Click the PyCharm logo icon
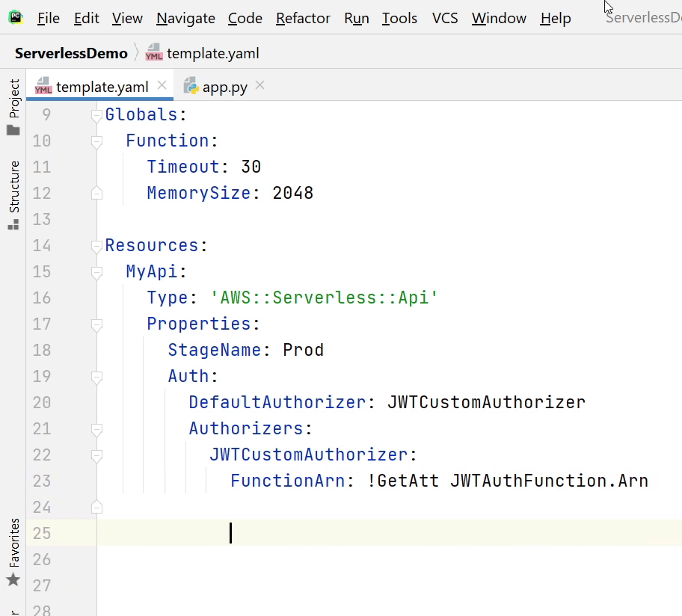This screenshot has height=616, width=682. (x=16, y=17)
